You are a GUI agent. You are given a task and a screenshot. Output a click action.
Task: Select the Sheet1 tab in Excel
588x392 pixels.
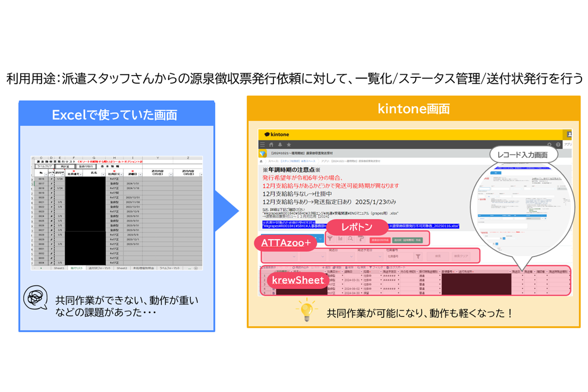tap(59, 269)
